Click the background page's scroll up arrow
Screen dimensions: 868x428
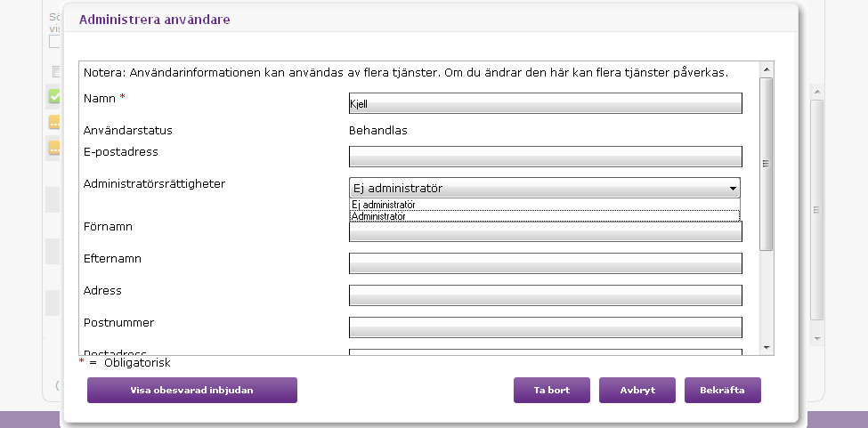[817, 92]
